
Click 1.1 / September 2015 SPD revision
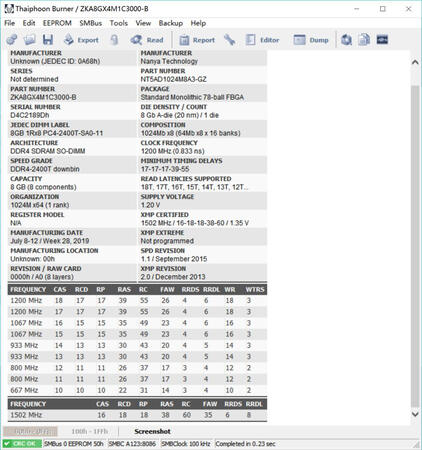point(174,259)
